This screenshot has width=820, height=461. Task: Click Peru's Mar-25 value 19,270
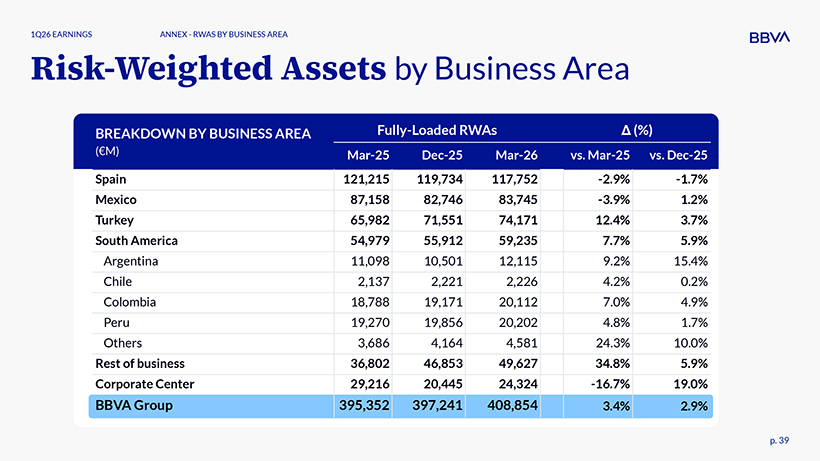tap(370, 322)
